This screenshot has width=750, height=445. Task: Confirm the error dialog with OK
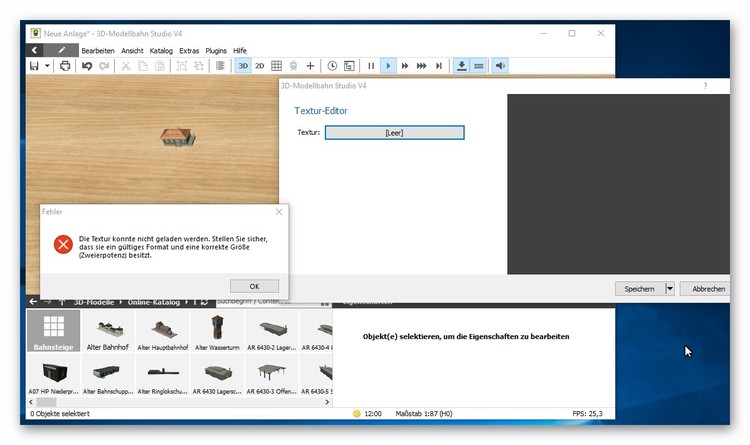coord(254,286)
